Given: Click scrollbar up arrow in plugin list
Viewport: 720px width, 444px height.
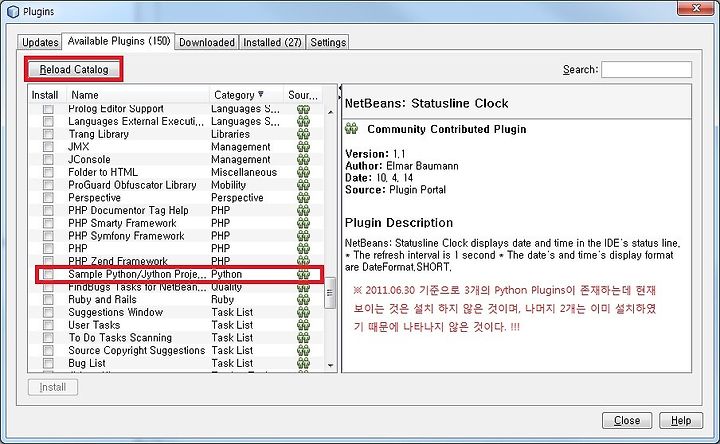Looking at the screenshot, I should 331,112.
